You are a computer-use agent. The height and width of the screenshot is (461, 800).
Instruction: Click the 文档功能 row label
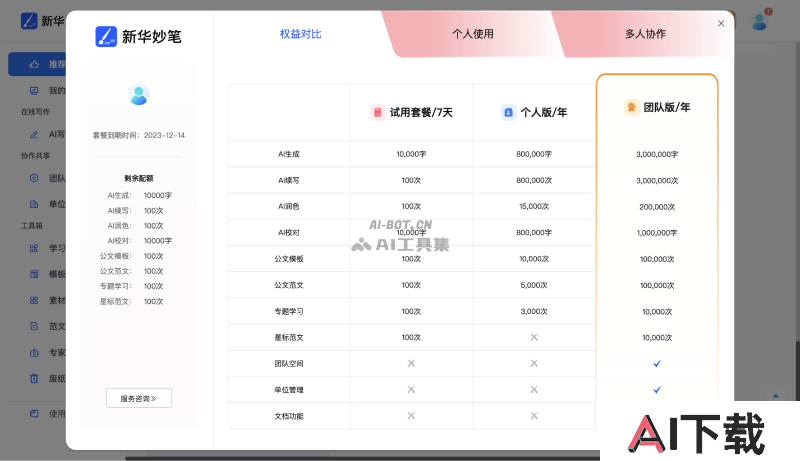click(x=289, y=416)
